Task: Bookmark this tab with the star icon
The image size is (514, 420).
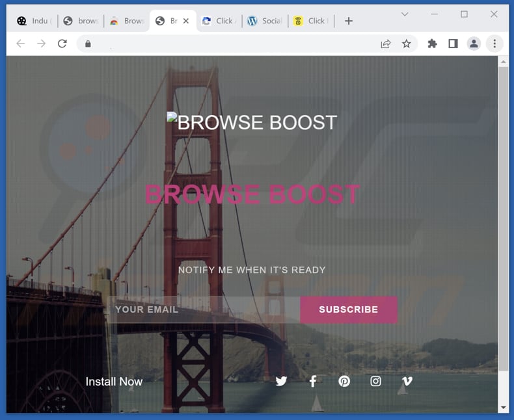Action: pos(407,44)
